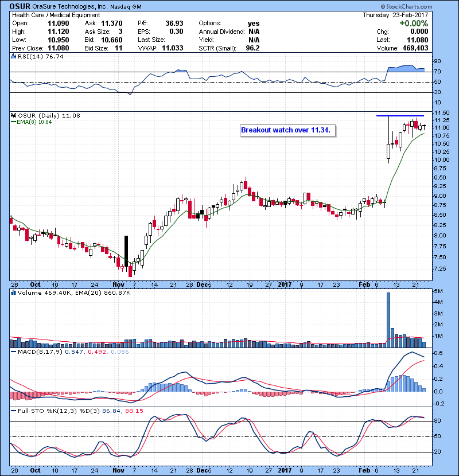Click the OraSure Technologies, Inc. company name
The height and width of the screenshot is (476, 459).
pyautogui.click(x=69, y=6)
